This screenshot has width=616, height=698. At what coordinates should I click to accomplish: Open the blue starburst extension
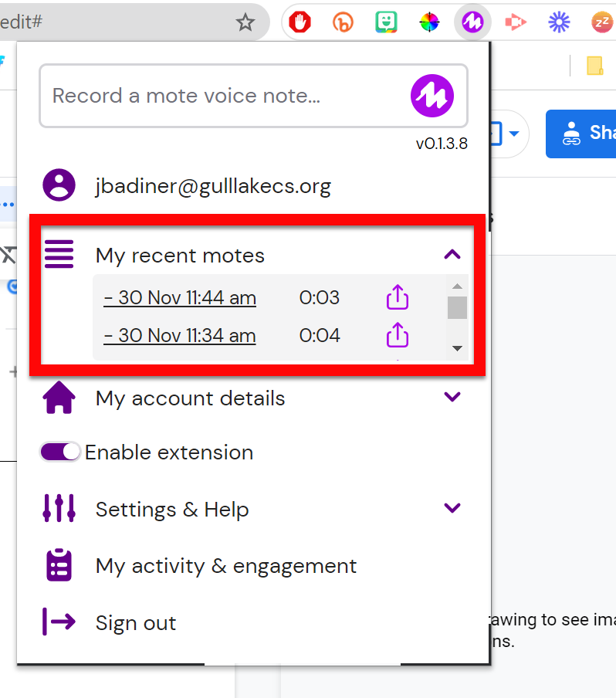559,22
